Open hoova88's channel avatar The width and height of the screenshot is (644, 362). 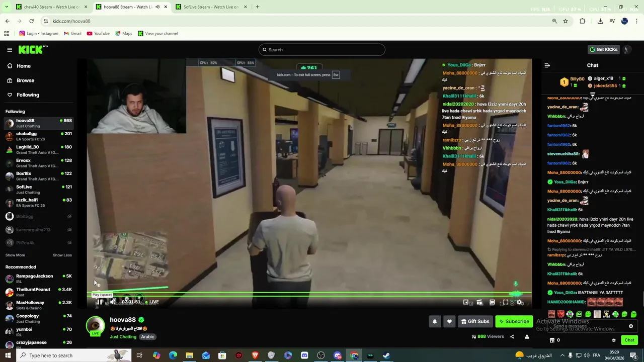[95, 326]
